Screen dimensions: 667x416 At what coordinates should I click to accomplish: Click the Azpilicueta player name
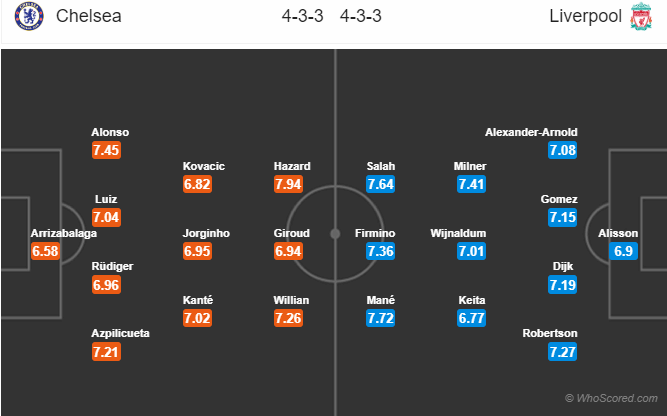pos(120,334)
